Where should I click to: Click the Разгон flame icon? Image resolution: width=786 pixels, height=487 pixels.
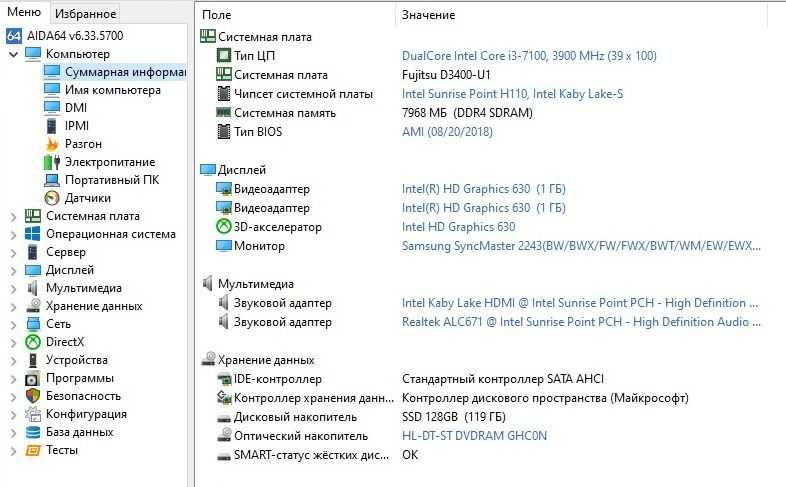(52, 144)
